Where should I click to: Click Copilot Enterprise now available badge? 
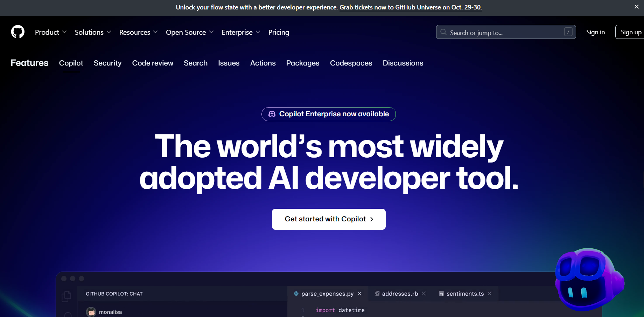[329, 114]
